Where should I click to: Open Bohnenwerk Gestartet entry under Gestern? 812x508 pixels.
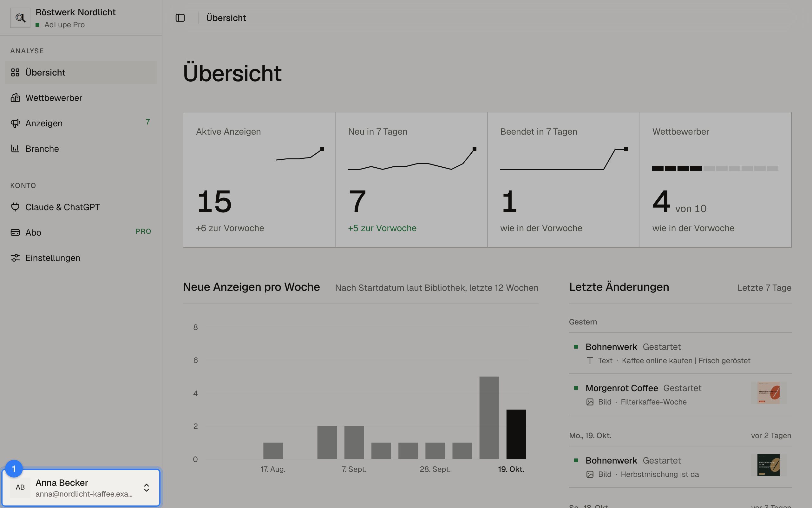point(680,353)
